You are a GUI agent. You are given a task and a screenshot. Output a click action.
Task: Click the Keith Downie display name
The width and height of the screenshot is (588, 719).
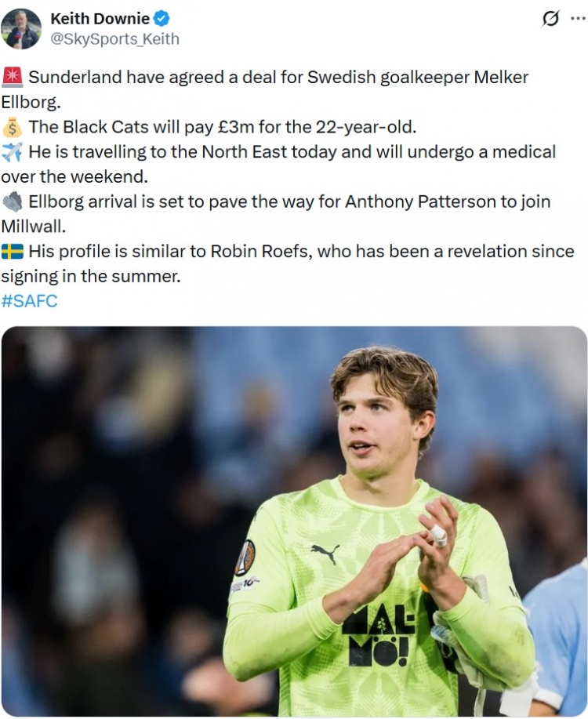(x=100, y=19)
